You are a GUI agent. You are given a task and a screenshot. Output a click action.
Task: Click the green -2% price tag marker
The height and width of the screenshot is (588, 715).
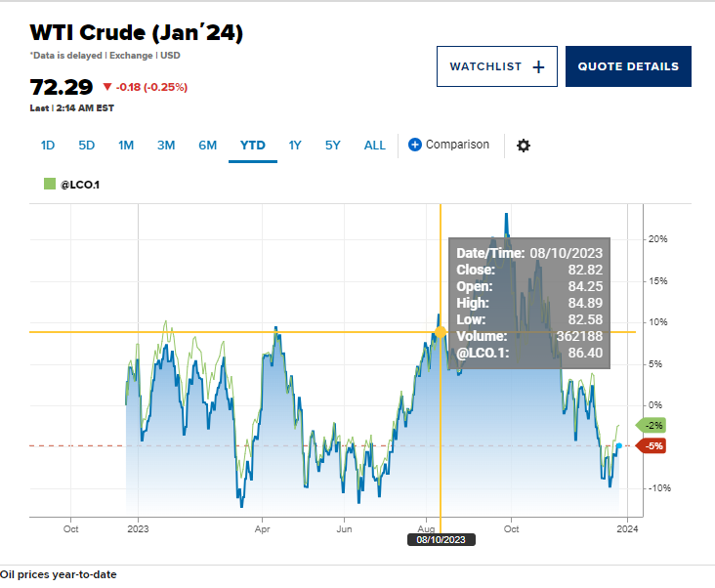[650, 425]
